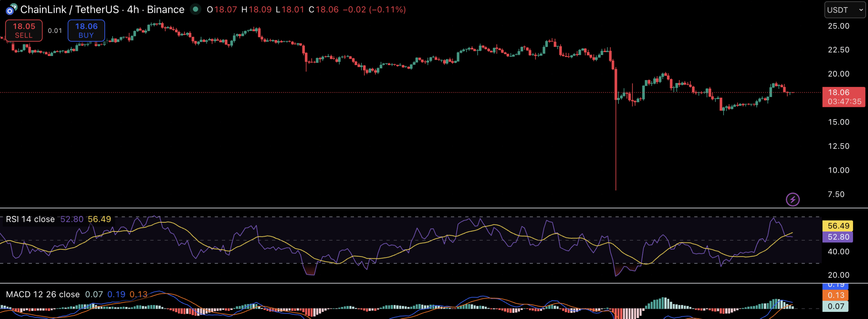
Task: Select the low price value 18.01
Action: click(293, 10)
